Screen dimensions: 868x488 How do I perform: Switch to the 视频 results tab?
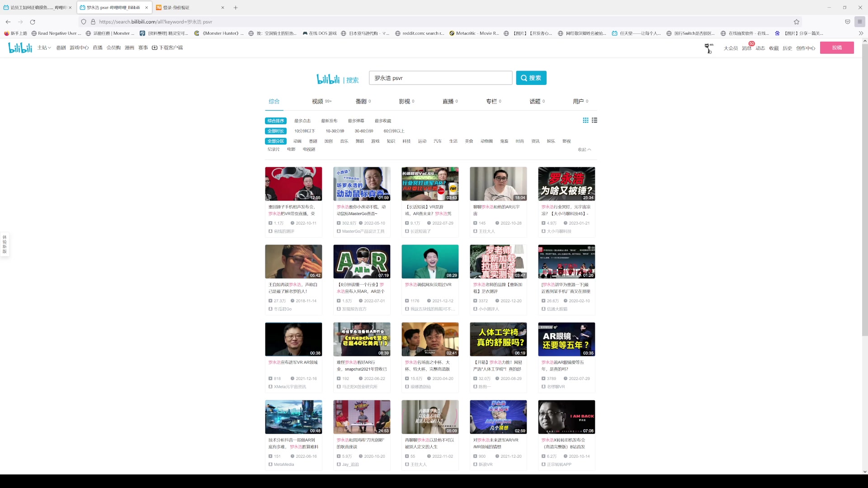pyautogui.click(x=318, y=101)
